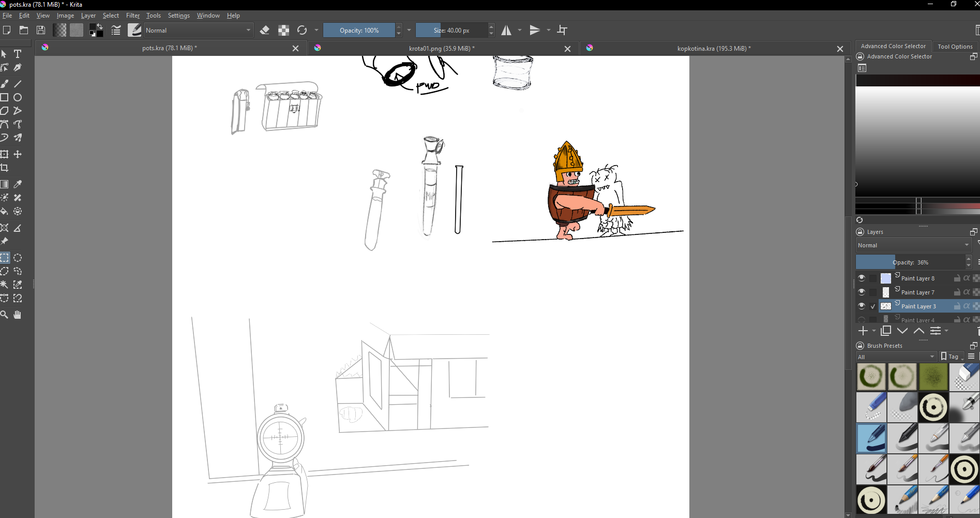The height and width of the screenshot is (518, 980).
Task: Open the Layer menu
Action: click(88, 16)
